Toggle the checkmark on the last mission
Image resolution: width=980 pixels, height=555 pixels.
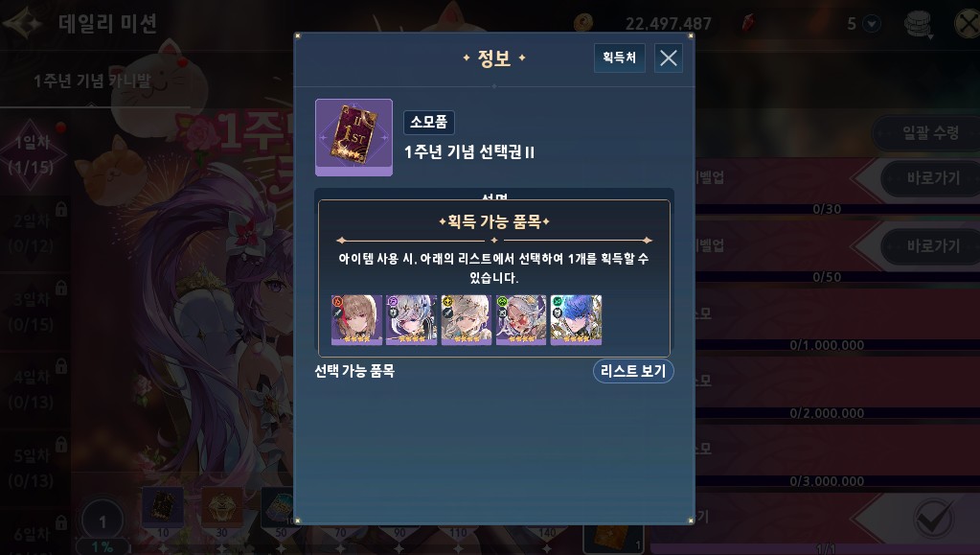click(x=934, y=519)
